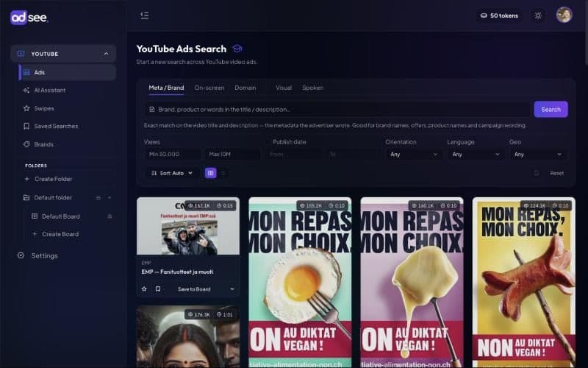Open the Language dropdown
The height and width of the screenshot is (368, 588).
click(476, 155)
